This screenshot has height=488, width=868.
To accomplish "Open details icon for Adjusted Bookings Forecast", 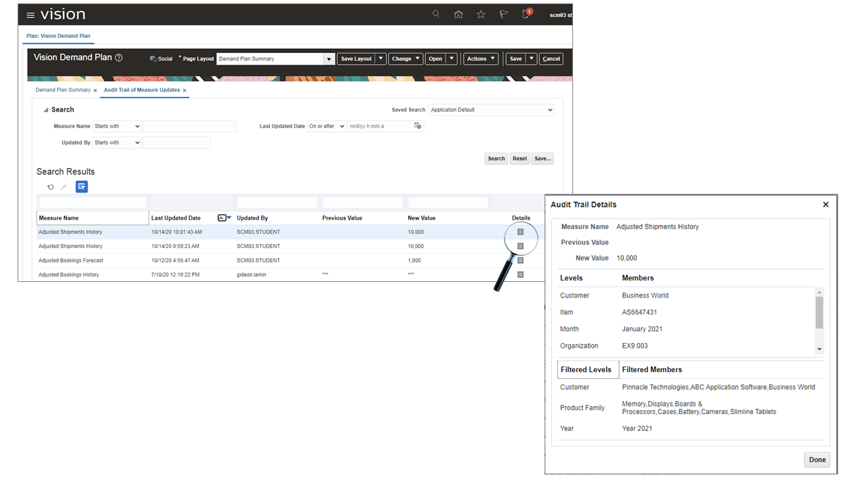I will click(520, 260).
